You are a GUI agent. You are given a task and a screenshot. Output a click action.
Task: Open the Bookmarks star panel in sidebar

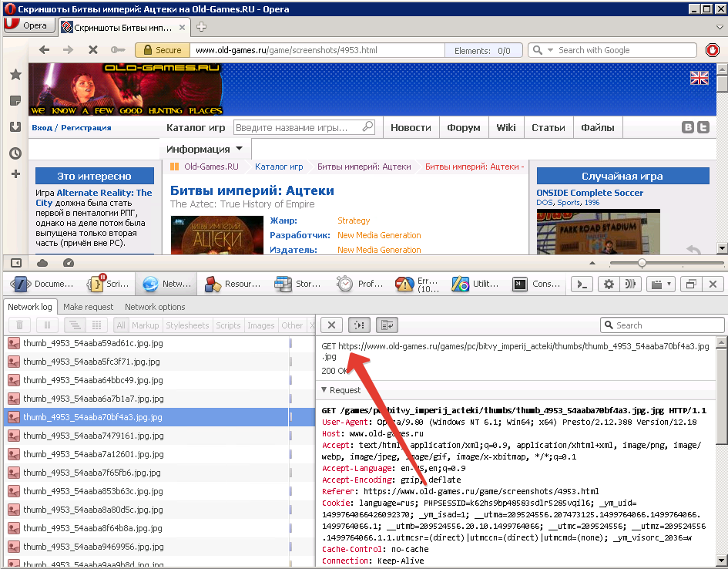click(x=15, y=75)
